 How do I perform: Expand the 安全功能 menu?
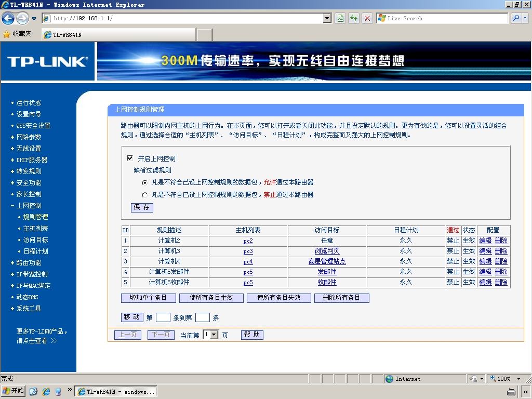click(29, 183)
